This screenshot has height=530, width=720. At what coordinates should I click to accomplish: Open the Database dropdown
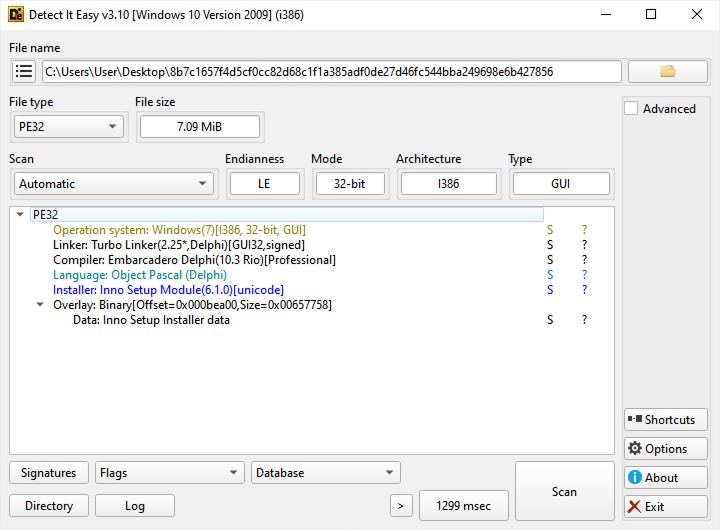326,473
